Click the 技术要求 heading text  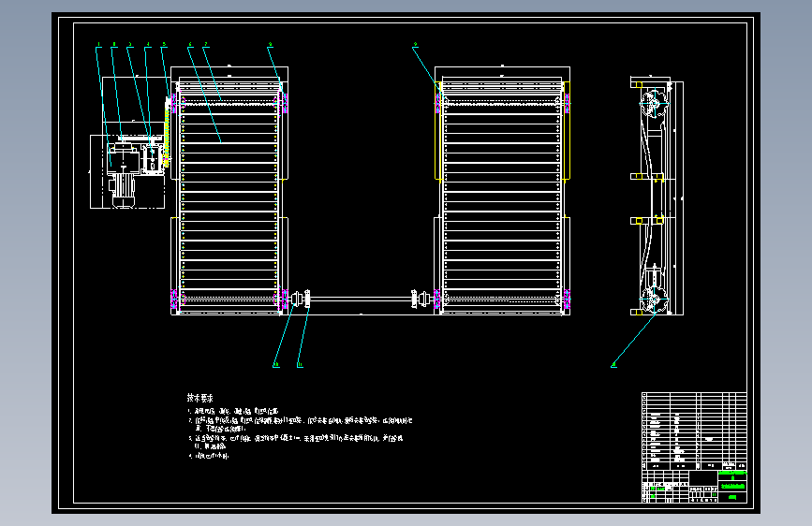click(199, 398)
